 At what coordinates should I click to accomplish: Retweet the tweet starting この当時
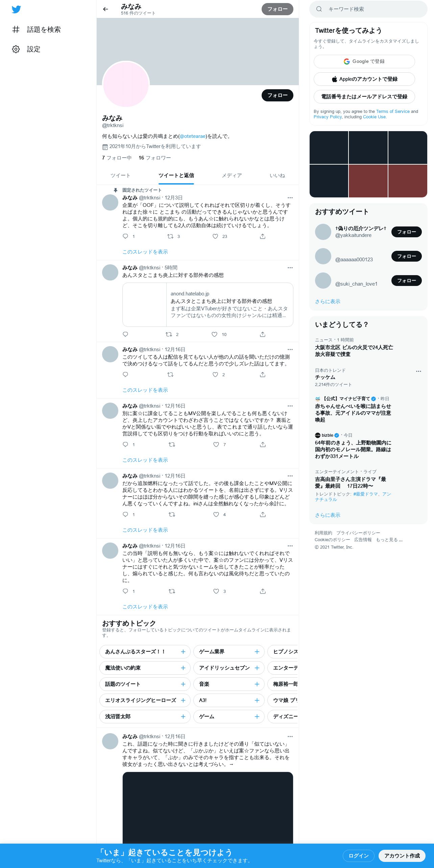pos(172,591)
